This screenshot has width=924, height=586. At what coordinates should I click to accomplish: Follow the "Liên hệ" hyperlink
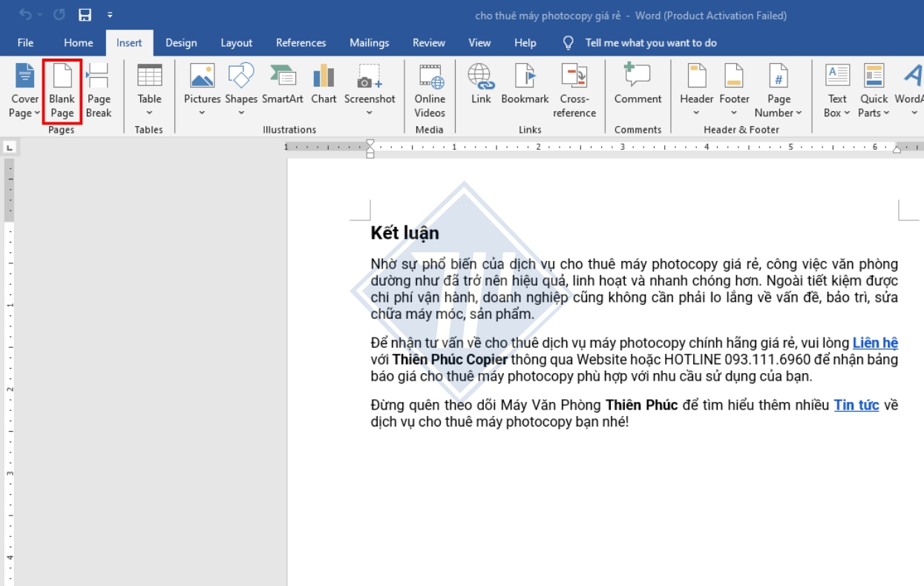[875, 343]
